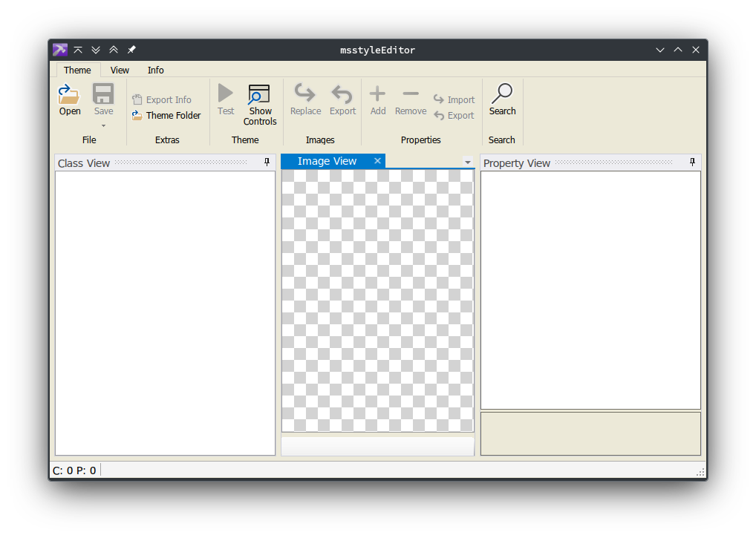This screenshot has width=756, height=538.
Task: Click Import in the Properties group
Action: click(x=454, y=99)
